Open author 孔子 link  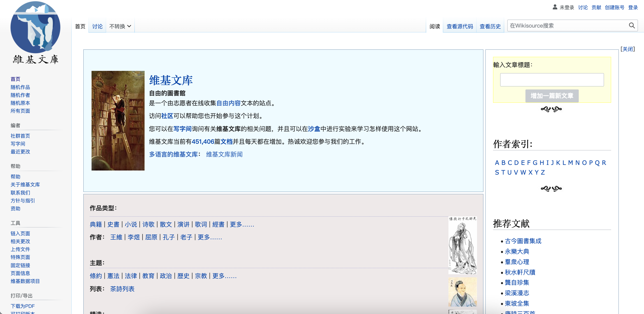(x=169, y=237)
